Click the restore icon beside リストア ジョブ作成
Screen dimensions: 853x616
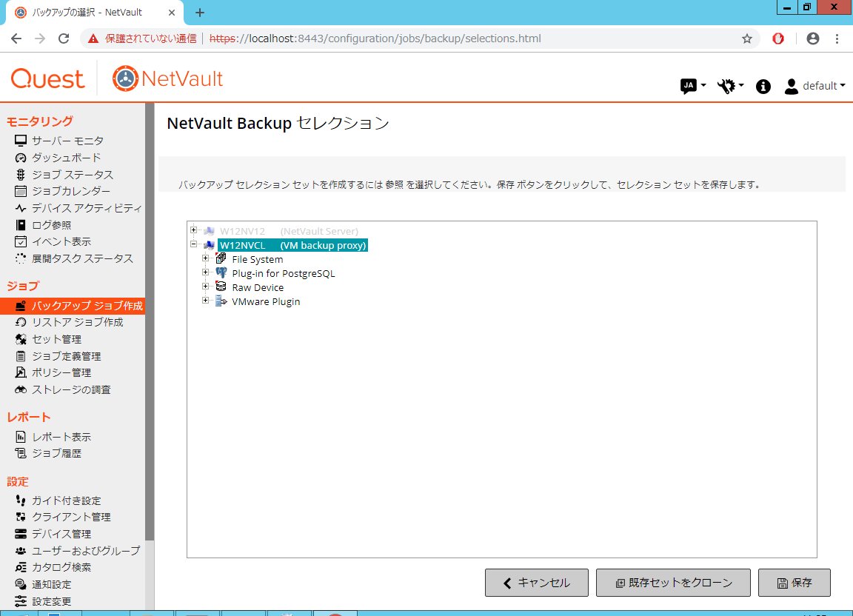[21, 322]
